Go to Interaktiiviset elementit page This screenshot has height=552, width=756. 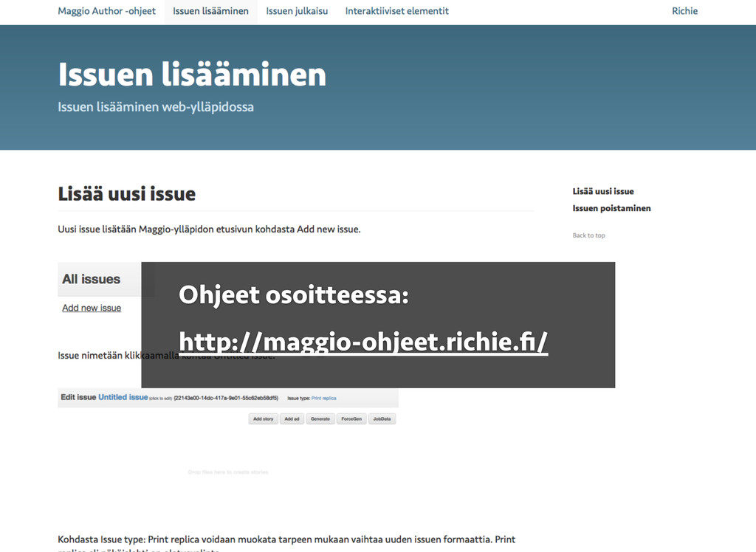coord(396,11)
